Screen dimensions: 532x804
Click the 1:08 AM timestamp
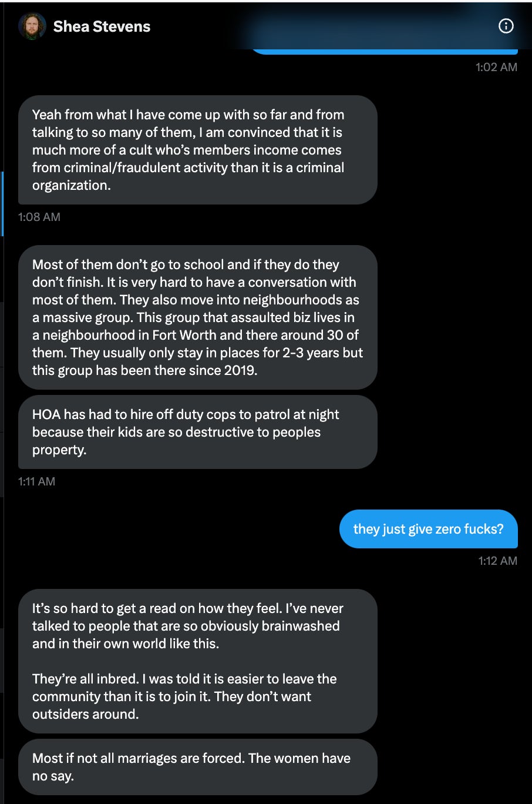tap(39, 217)
